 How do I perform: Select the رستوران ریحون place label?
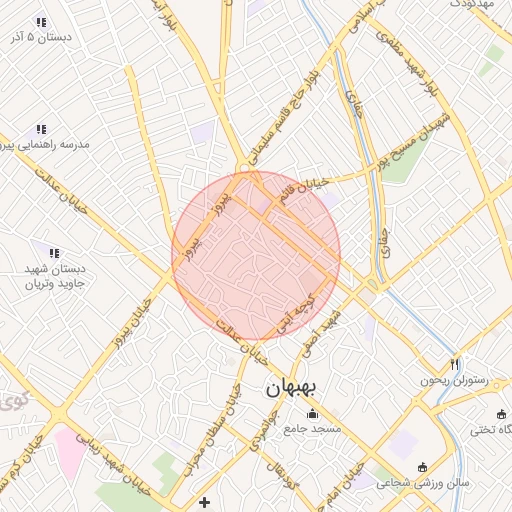[x=454, y=381]
